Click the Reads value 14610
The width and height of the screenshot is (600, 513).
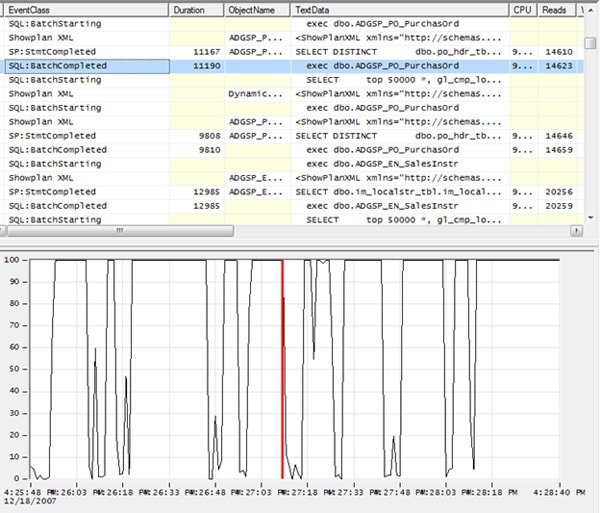559,52
